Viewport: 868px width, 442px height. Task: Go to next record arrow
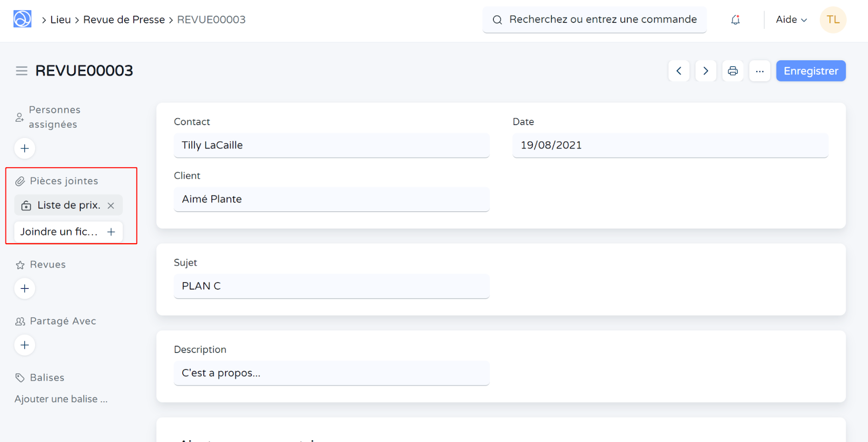point(705,71)
